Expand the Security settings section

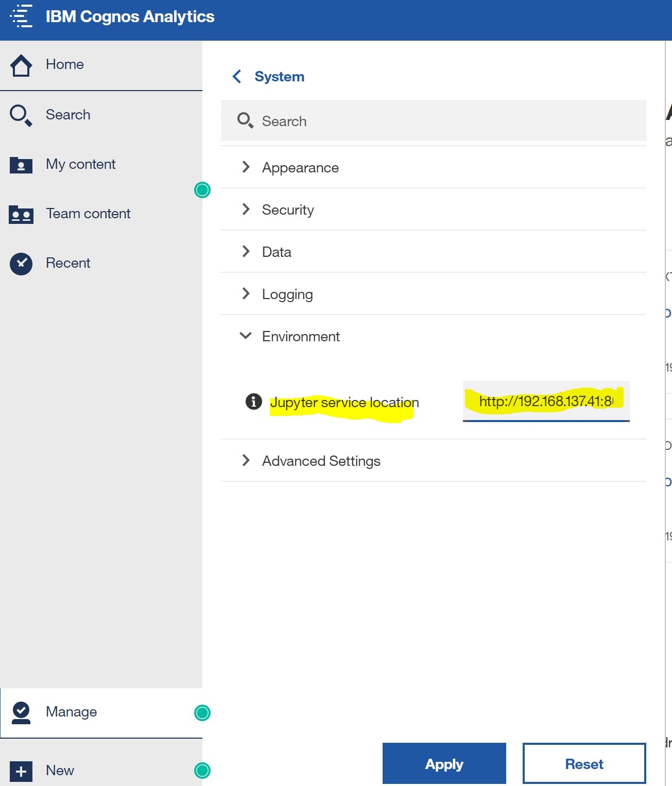pyautogui.click(x=246, y=209)
